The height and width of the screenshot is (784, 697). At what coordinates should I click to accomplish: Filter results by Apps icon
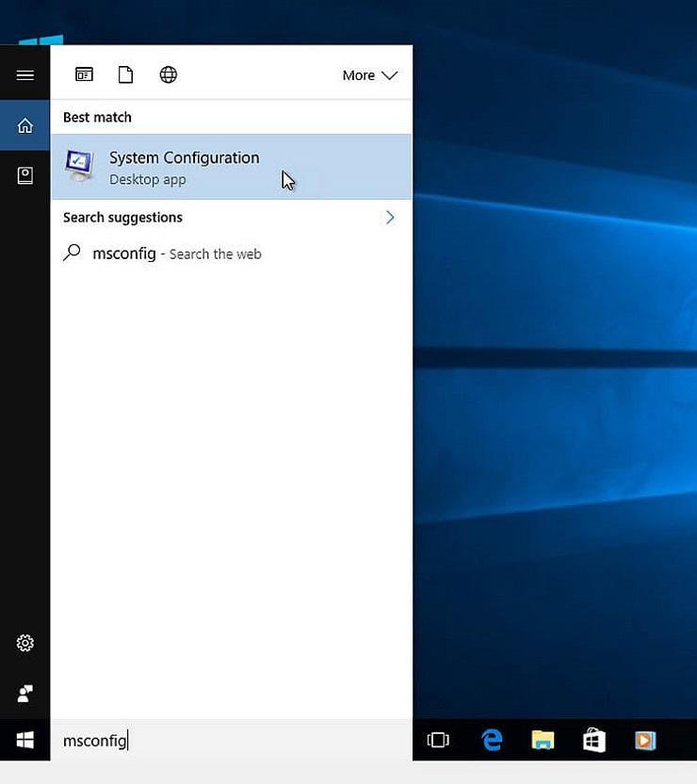[x=84, y=75]
